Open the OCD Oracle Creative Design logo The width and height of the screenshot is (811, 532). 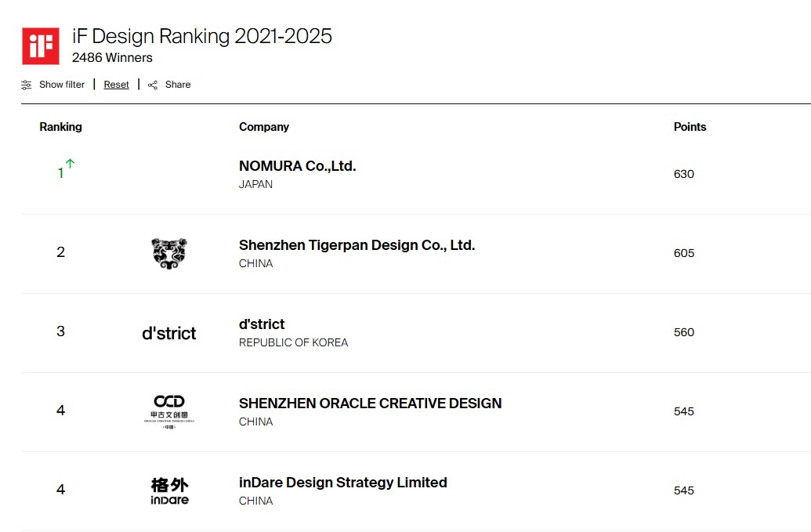[x=169, y=411]
